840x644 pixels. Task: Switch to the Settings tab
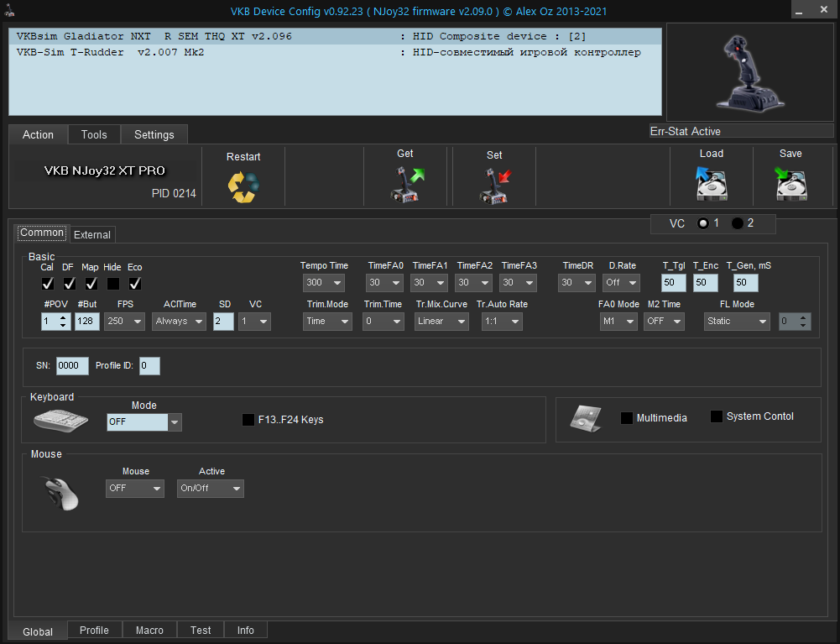click(154, 134)
